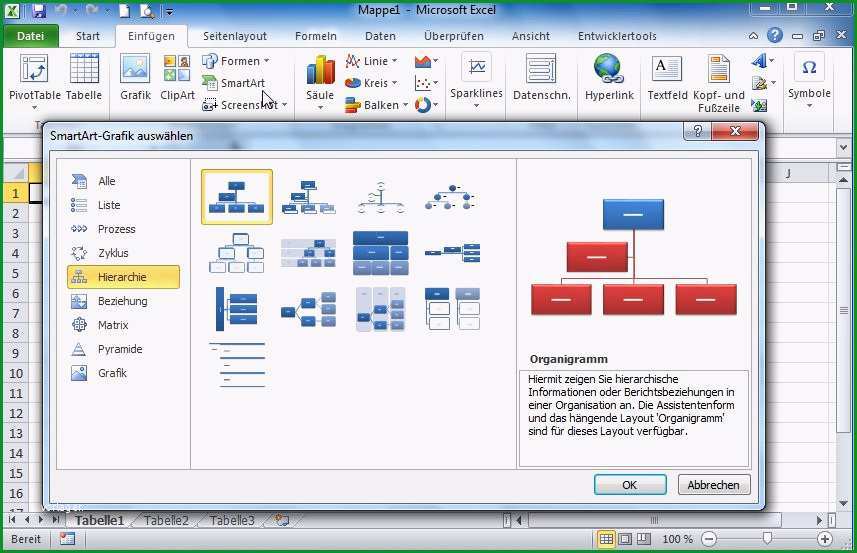Switch to the Entwicklertools ribbon tab

pos(617,36)
